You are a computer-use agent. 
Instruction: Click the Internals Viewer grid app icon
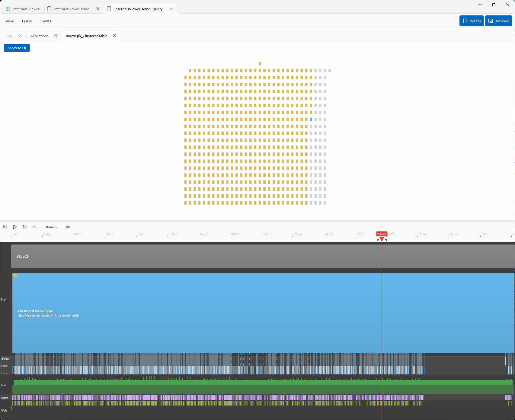tap(8, 9)
